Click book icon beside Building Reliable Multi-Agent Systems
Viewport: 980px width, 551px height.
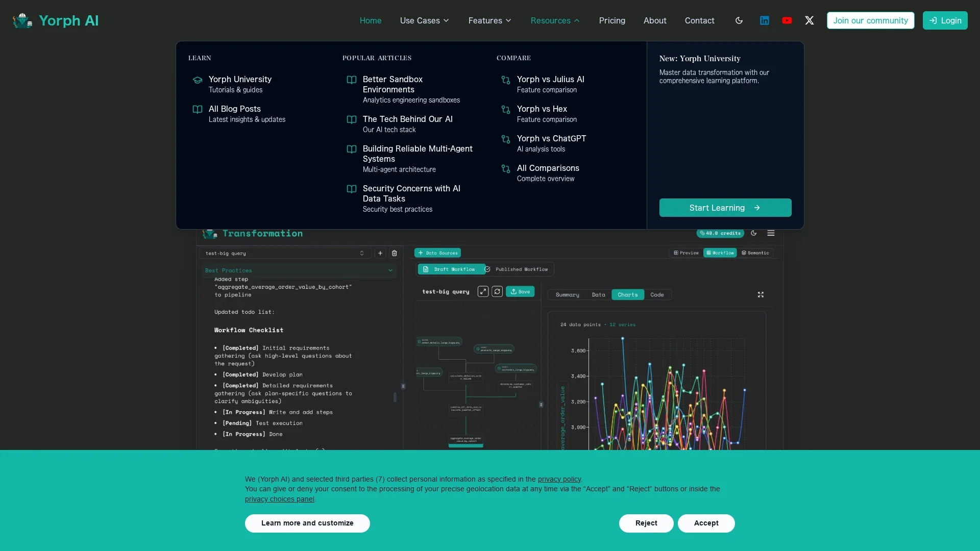(x=352, y=149)
